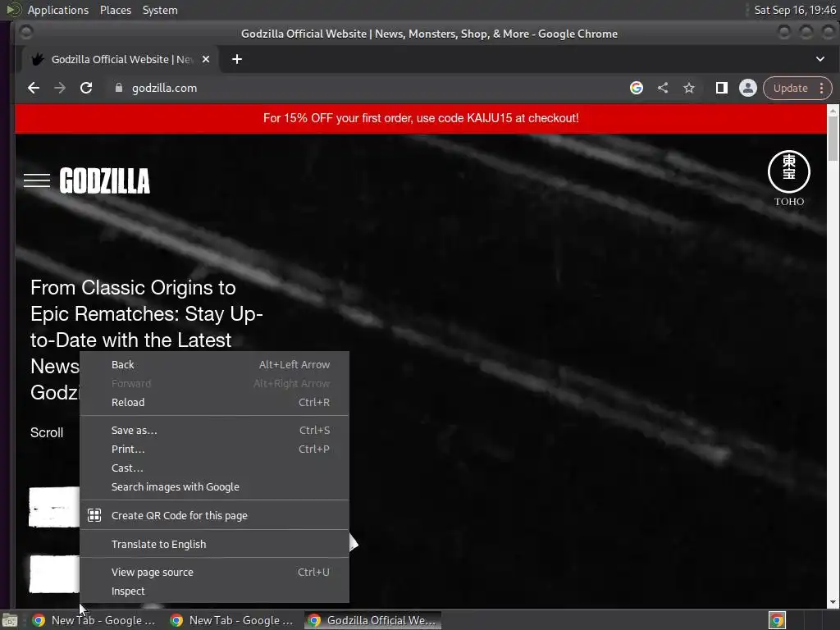Open the Places menu
The height and width of the screenshot is (630, 840).
[116, 10]
